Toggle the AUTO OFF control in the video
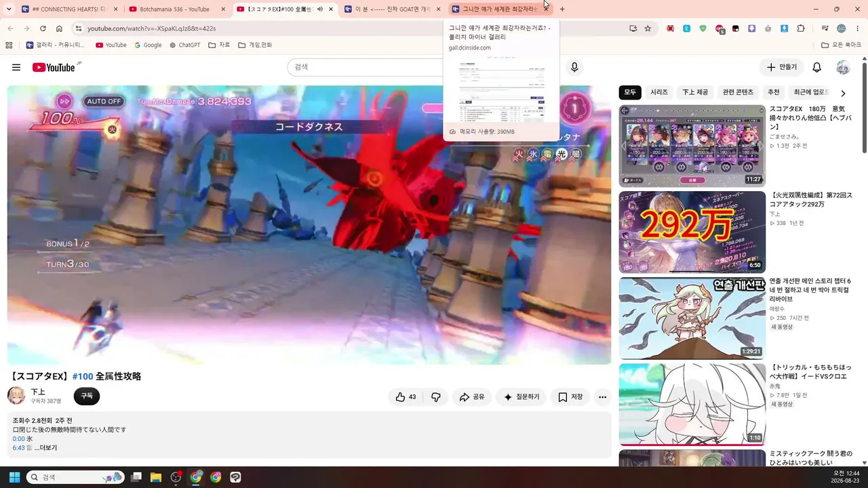 click(x=104, y=102)
